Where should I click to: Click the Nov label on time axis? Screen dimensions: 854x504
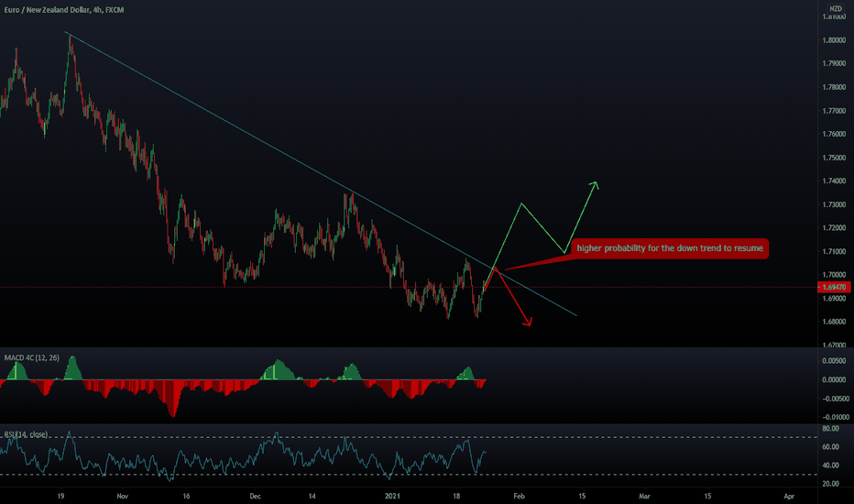coord(122,497)
